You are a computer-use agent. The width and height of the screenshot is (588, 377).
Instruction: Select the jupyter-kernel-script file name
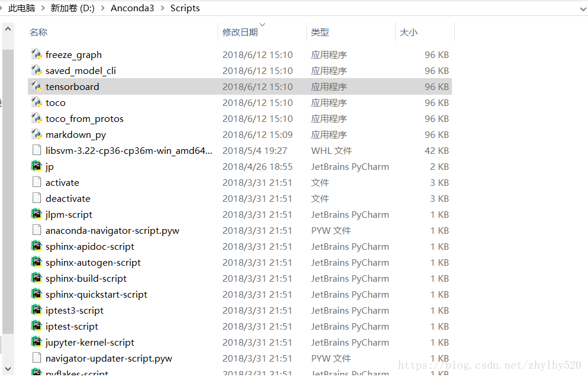pyautogui.click(x=90, y=343)
